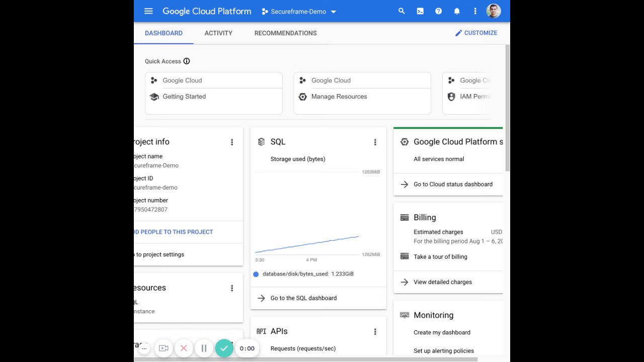This screenshot has height=362, width=644.
Task: Click Take a tour of billing
Action: tap(440, 257)
